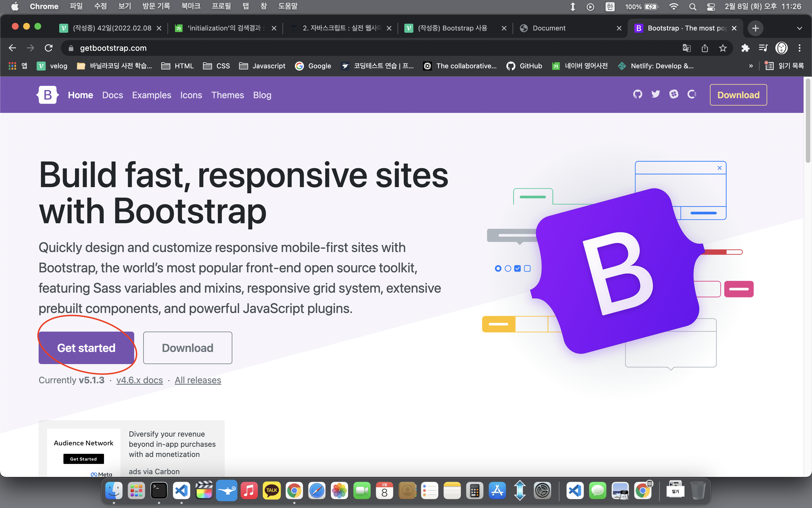Open Launchpad from the Dock

[136, 491]
